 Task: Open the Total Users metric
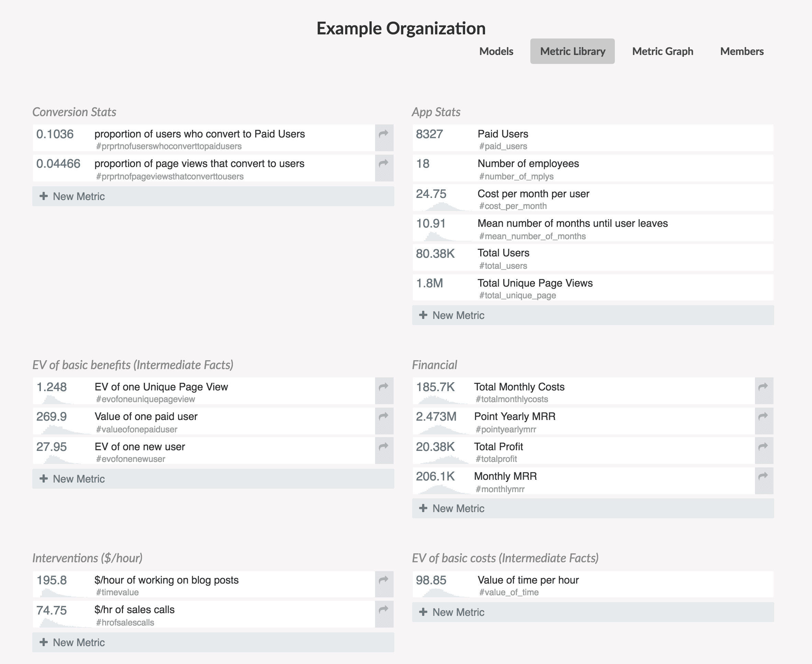593,257
